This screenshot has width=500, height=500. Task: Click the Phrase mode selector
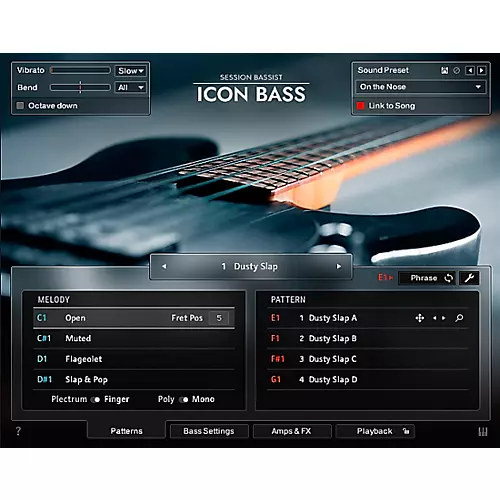(x=428, y=278)
